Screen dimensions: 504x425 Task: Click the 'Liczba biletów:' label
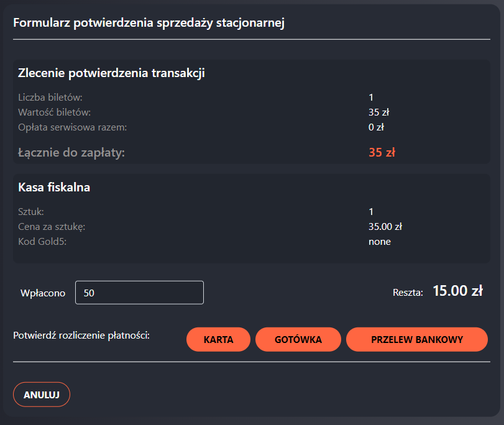[50, 98]
